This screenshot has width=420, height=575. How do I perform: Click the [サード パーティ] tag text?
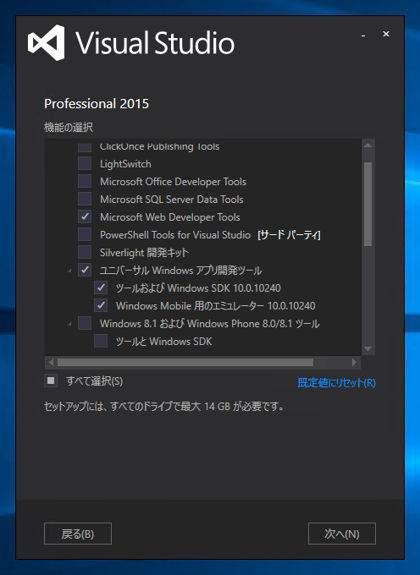tap(289, 235)
